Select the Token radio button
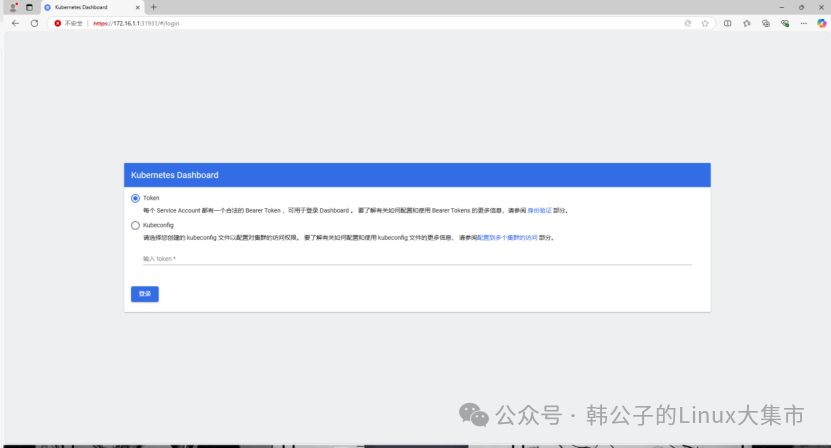831x448 pixels. click(135, 198)
